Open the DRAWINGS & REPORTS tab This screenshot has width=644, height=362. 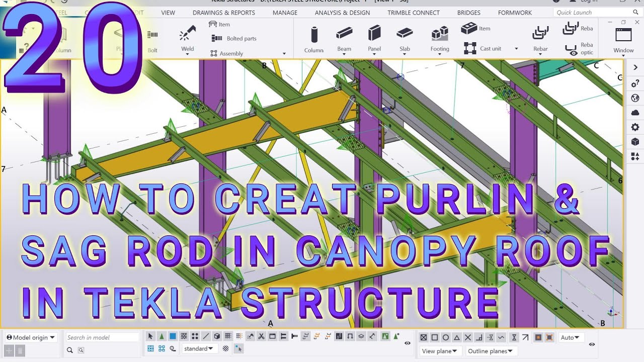pos(224,13)
